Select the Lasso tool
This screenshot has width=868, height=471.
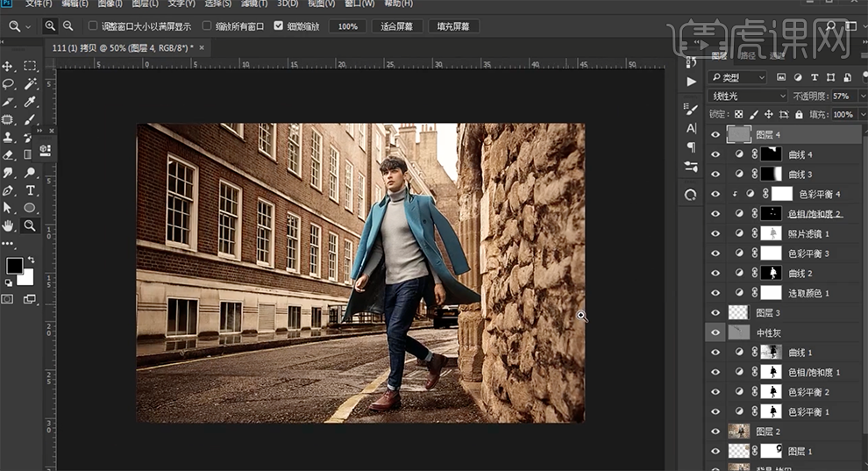coord(9,84)
